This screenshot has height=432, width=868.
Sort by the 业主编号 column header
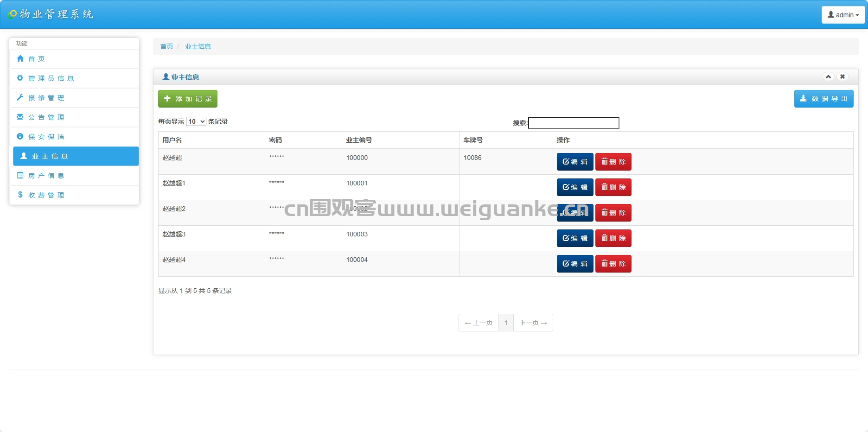point(401,140)
